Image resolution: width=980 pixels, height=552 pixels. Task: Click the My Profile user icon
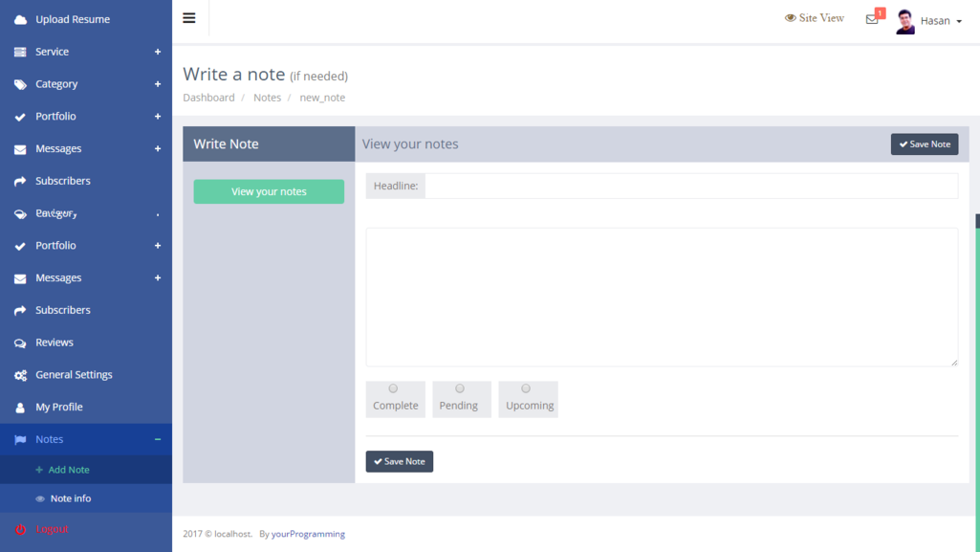click(x=20, y=408)
